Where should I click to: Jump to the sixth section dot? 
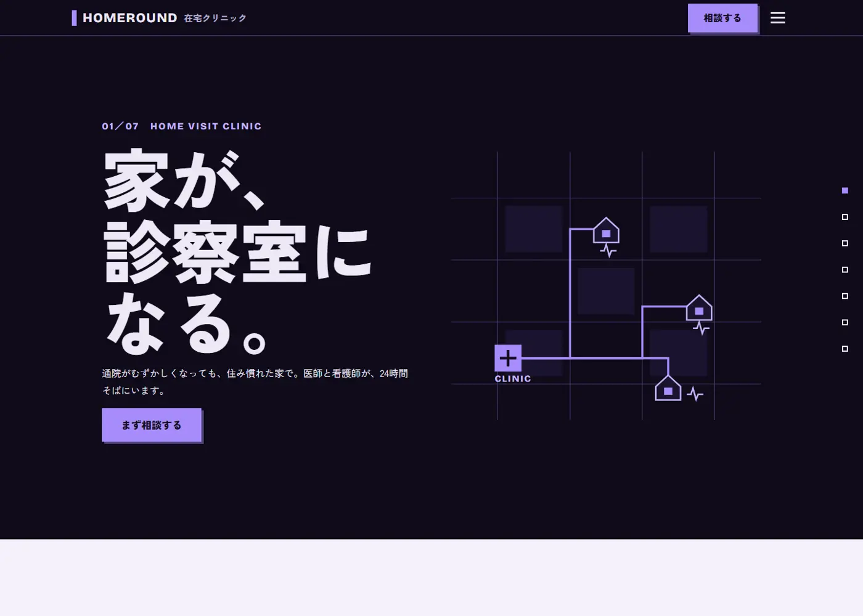845,322
